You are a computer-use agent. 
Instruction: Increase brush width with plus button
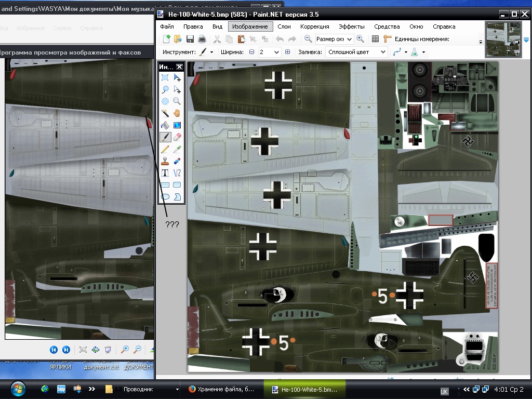tap(287, 52)
